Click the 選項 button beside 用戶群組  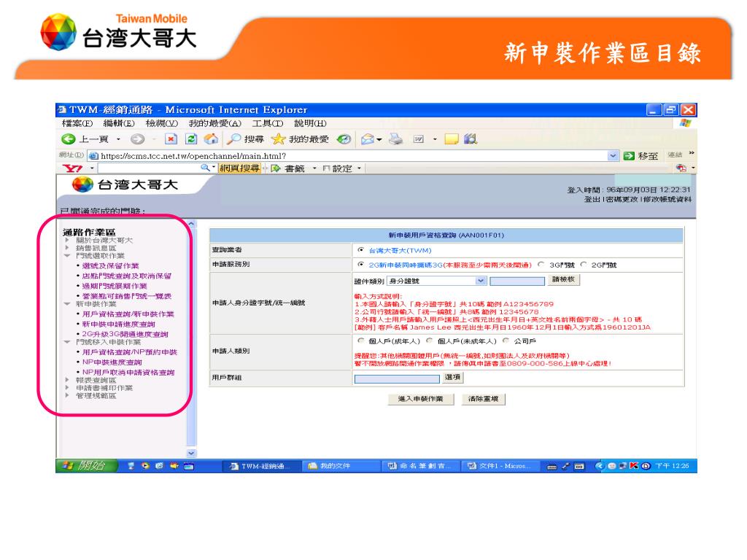[x=452, y=377]
